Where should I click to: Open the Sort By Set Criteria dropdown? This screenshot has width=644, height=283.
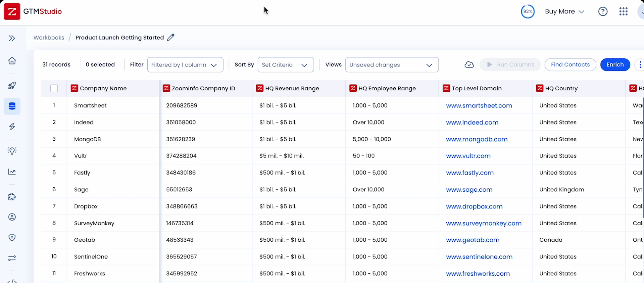(286, 65)
